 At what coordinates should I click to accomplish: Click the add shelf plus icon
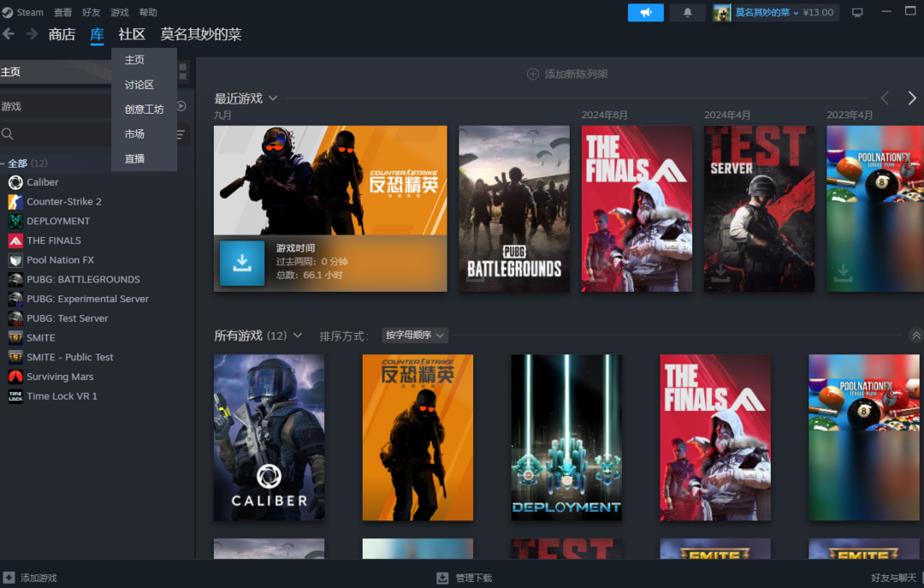533,74
